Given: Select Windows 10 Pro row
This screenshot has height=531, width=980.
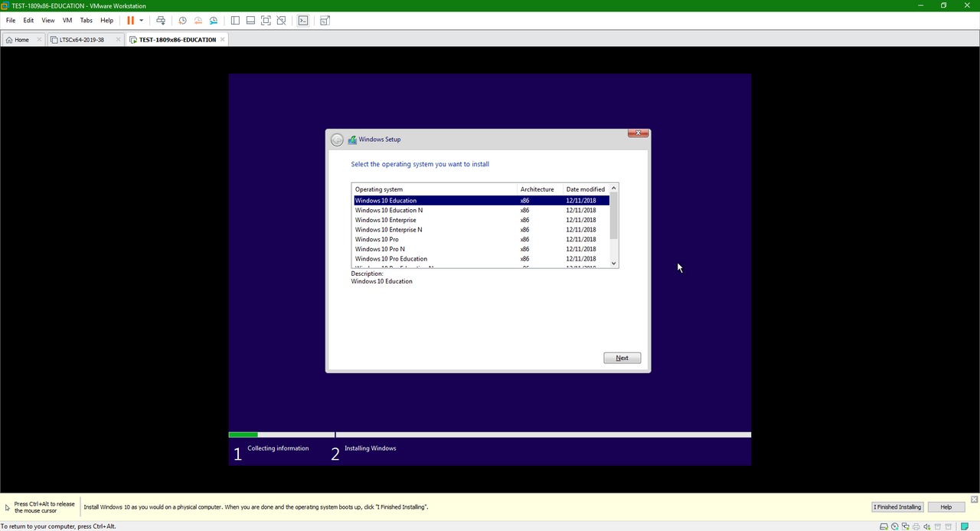Looking at the screenshot, I should click(482, 239).
